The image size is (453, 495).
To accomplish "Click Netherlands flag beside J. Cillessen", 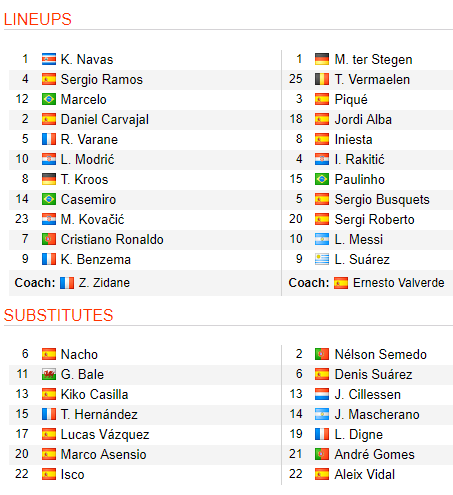I will 322,394.
